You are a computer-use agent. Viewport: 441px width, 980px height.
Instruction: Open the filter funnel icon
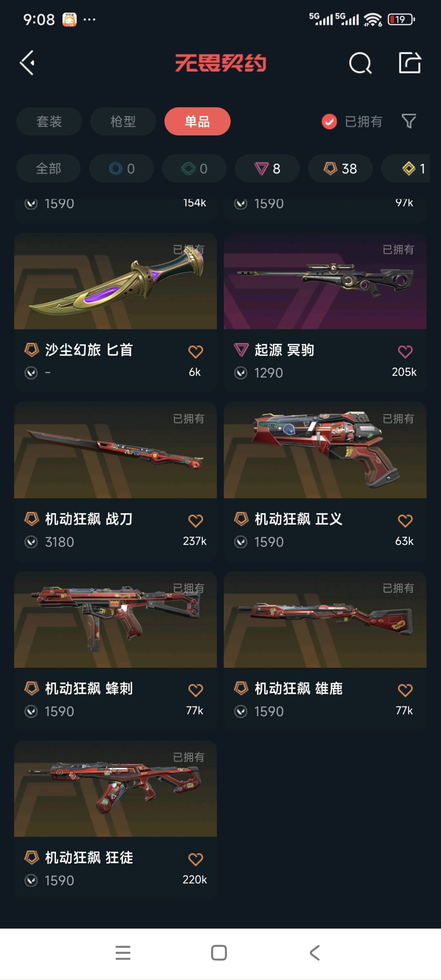click(409, 121)
